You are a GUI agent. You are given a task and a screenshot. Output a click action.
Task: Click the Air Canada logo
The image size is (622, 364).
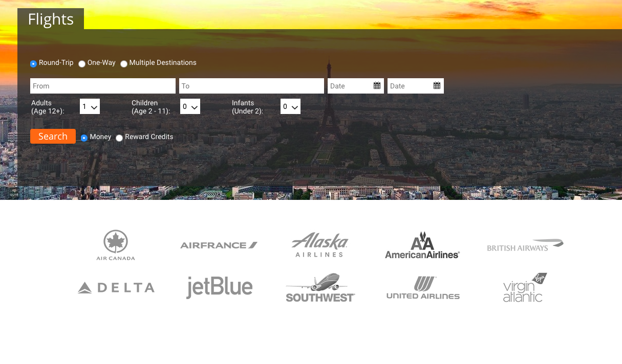click(x=116, y=245)
